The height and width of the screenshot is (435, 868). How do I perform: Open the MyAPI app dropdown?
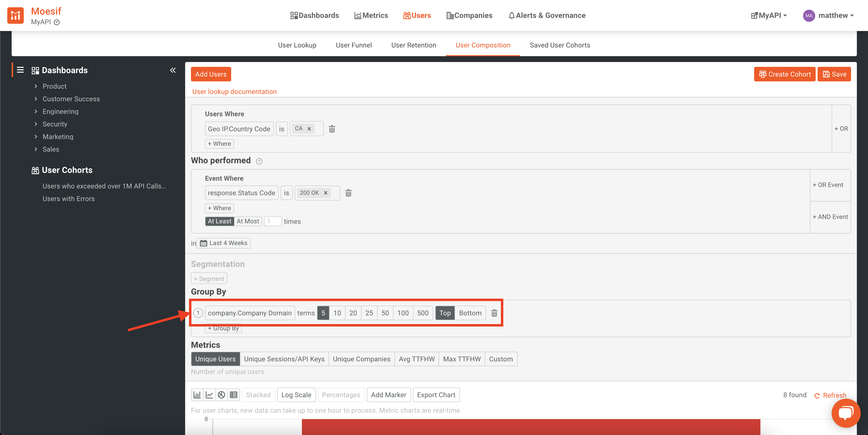769,16
